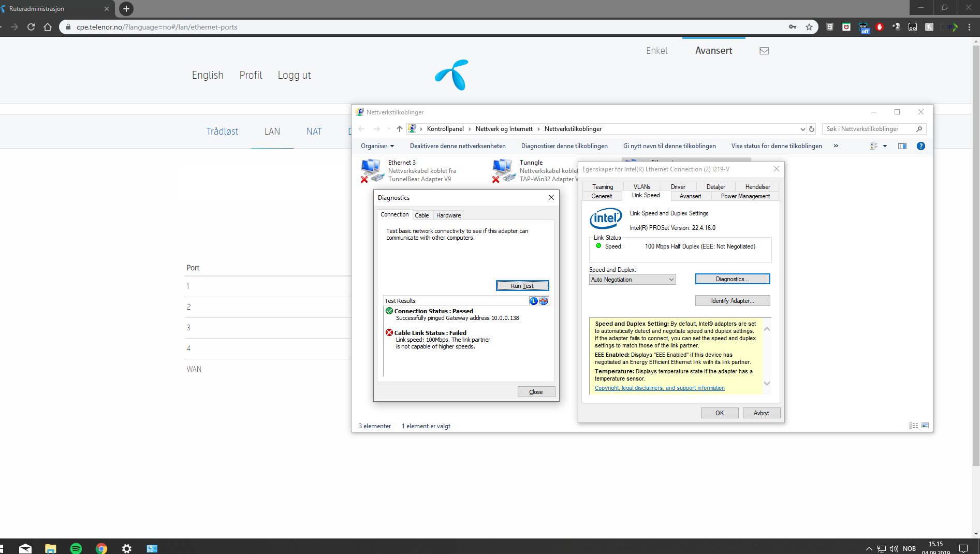Open Speed and Duplex Auto Negotiation dropdown
The width and height of the screenshot is (980, 554).
(x=632, y=280)
